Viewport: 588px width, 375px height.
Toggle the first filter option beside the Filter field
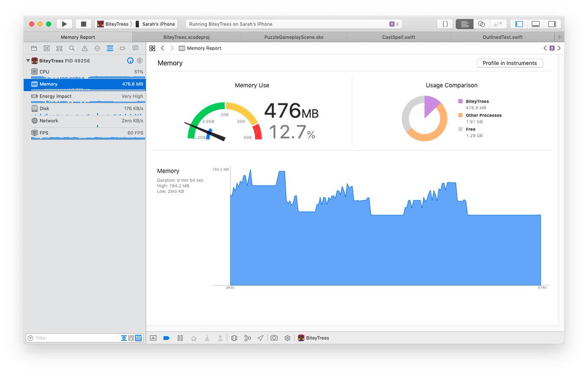(124, 338)
